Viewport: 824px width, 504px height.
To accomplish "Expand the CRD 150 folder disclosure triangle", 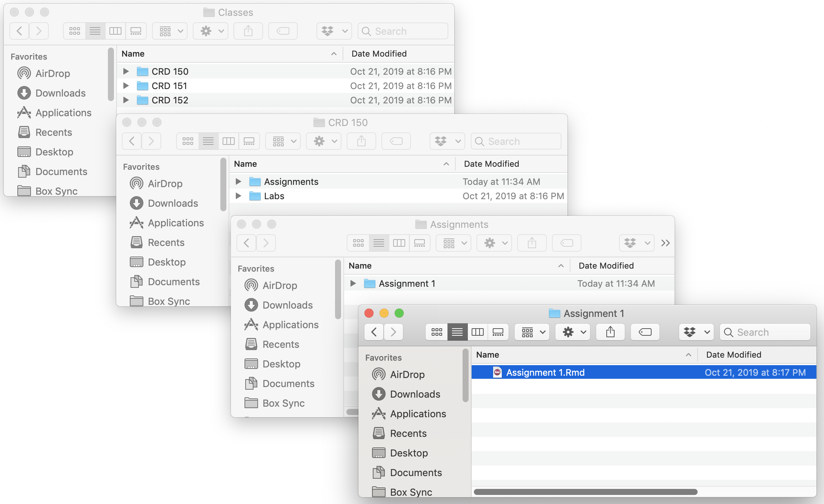I will (126, 71).
